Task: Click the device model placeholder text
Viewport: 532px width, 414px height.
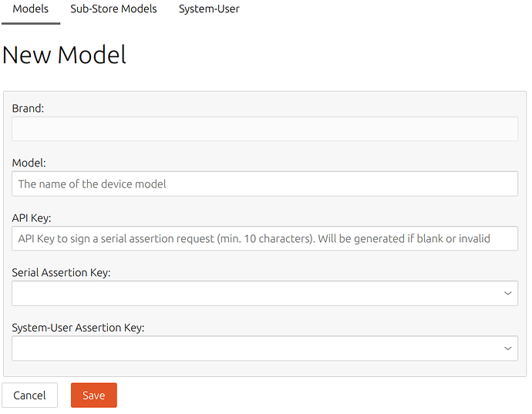Action: [x=93, y=184]
